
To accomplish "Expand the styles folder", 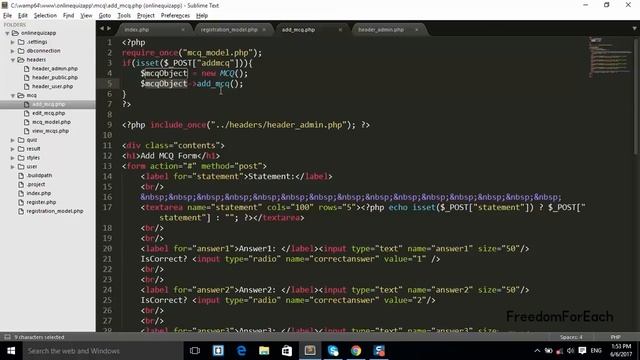I will point(13,158).
